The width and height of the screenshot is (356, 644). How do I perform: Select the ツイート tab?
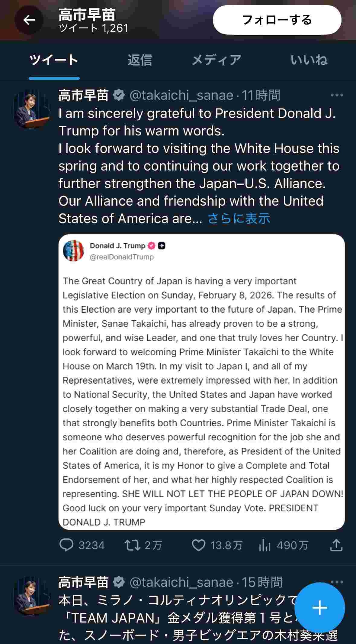click(x=54, y=60)
